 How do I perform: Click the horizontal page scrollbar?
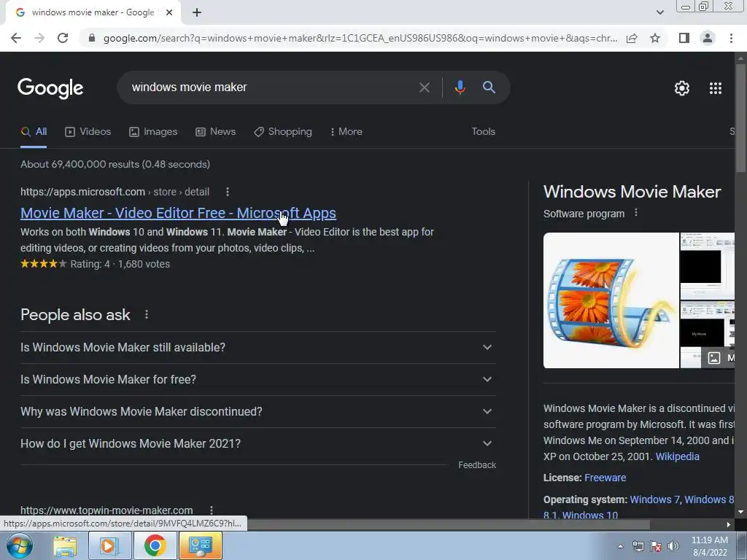[x=448, y=525]
